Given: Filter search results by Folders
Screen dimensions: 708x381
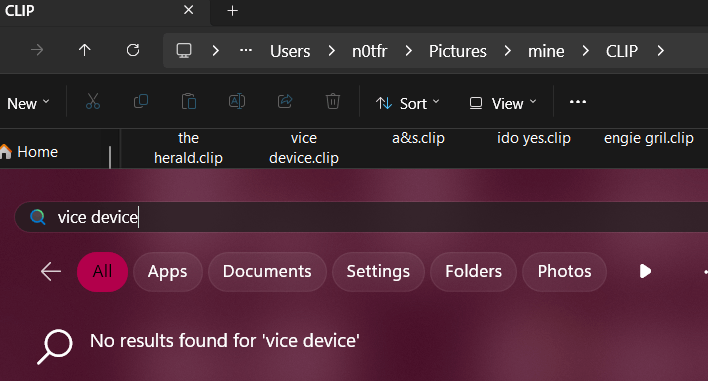Looking at the screenshot, I should click(473, 272).
